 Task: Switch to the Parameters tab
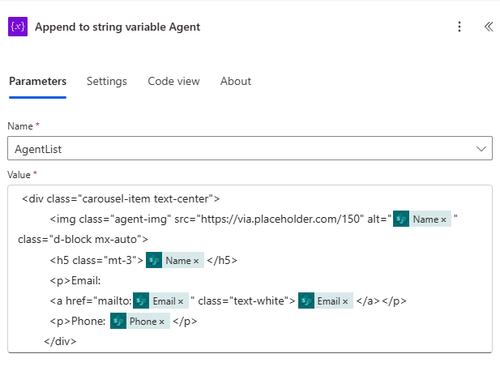(x=38, y=81)
